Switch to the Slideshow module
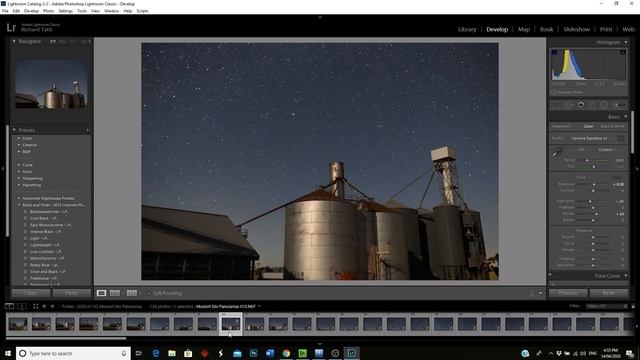Image resolution: width=640 pixels, height=360 pixels. (576, 29)
